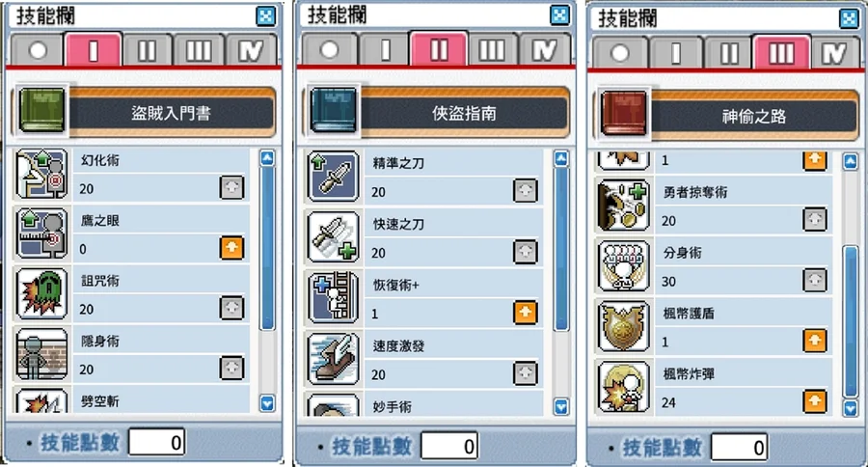Click the 隱身術 skill icon
Viewport: 868px width, 467px height.
pos(42,354)
